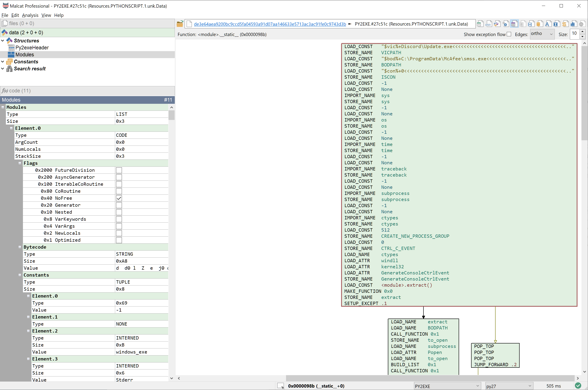Open the Edit menu
The image size is (588, 390).
pos(15,15)
